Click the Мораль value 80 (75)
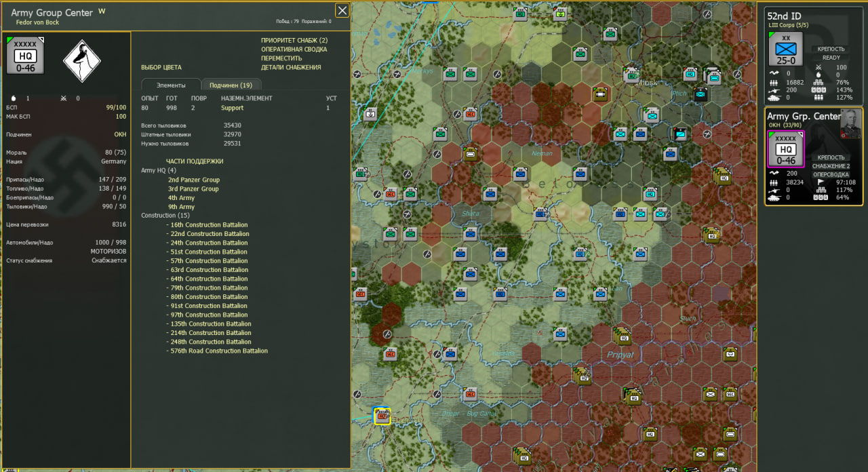Screen dimensions: 868x472 tap(115, 153)
